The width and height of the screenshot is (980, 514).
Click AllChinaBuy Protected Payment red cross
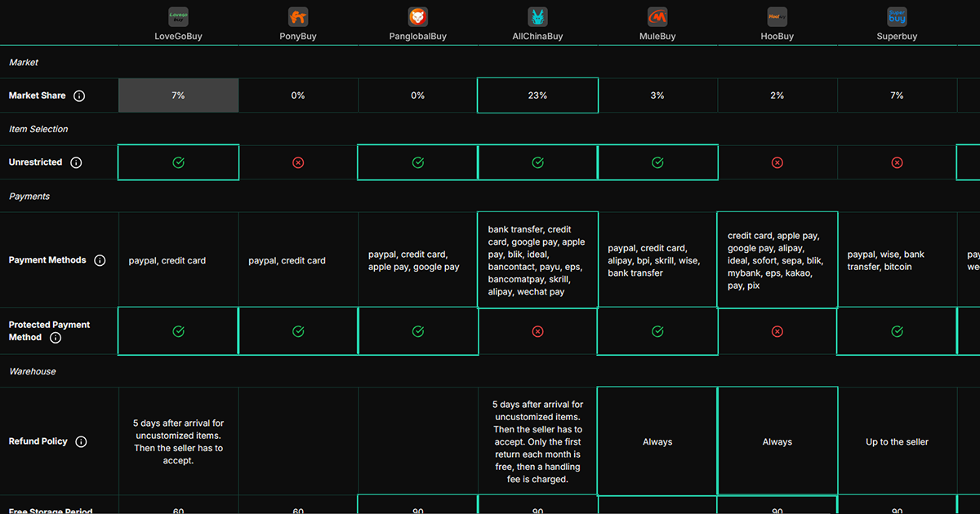point(537,331)
